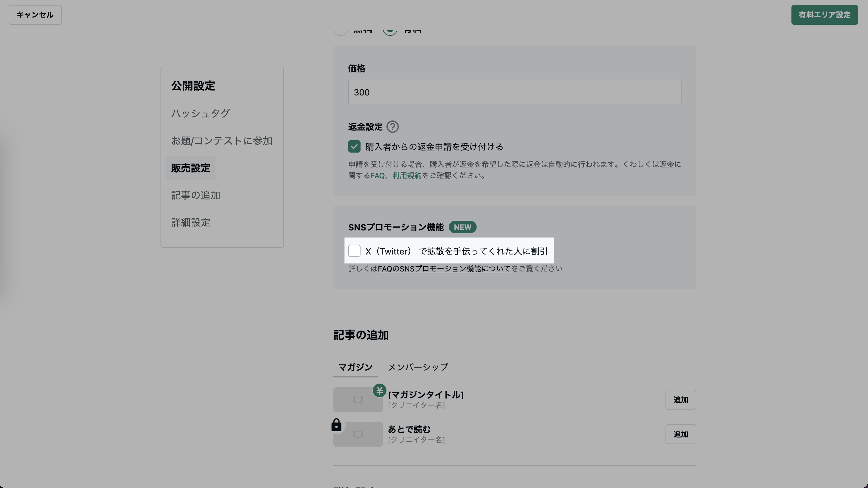868x488 pixels.
Task: Go to ハッシュタグ in sidebar
Action: pos(201,113)
